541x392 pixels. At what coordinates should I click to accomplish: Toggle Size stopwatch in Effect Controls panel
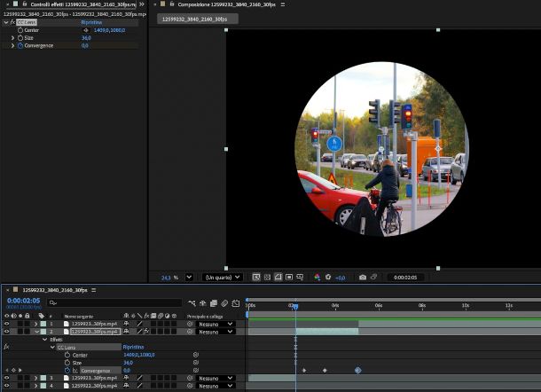coord(20,38)
